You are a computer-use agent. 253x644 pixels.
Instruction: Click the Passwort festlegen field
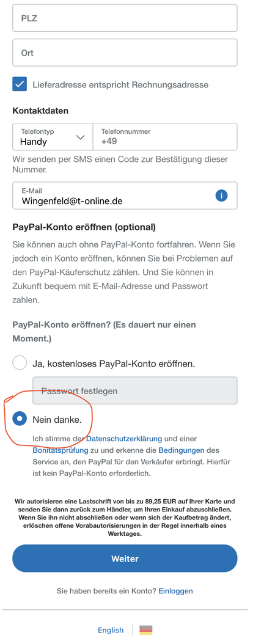click(134, 390)
